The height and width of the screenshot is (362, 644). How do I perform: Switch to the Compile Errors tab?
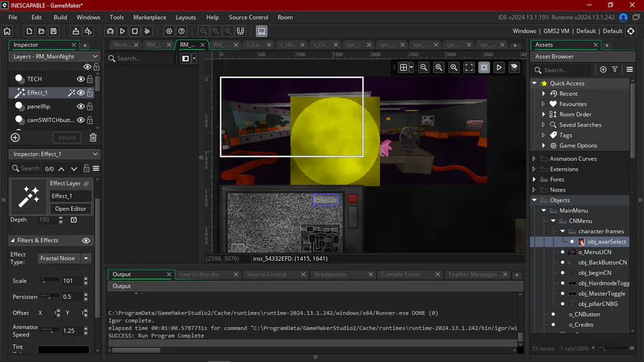401,274
